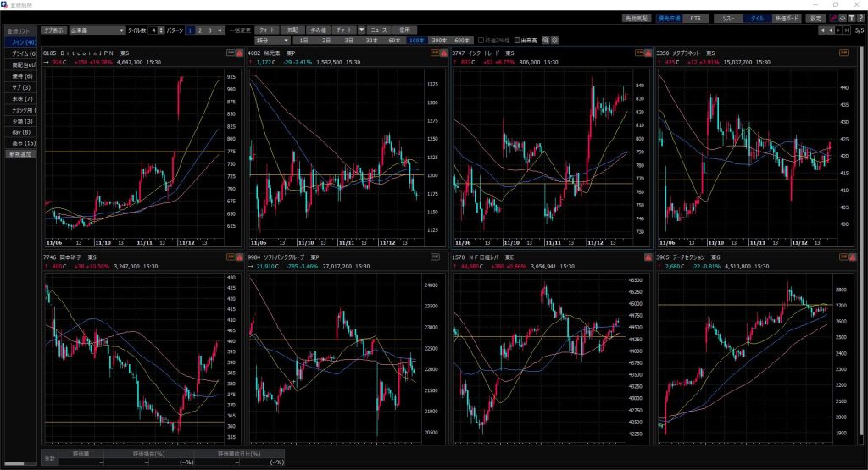Viewport: 868px width, 470px height.
Task: Click the pink link icon in top-right toolbar
Action: (833, 18)
